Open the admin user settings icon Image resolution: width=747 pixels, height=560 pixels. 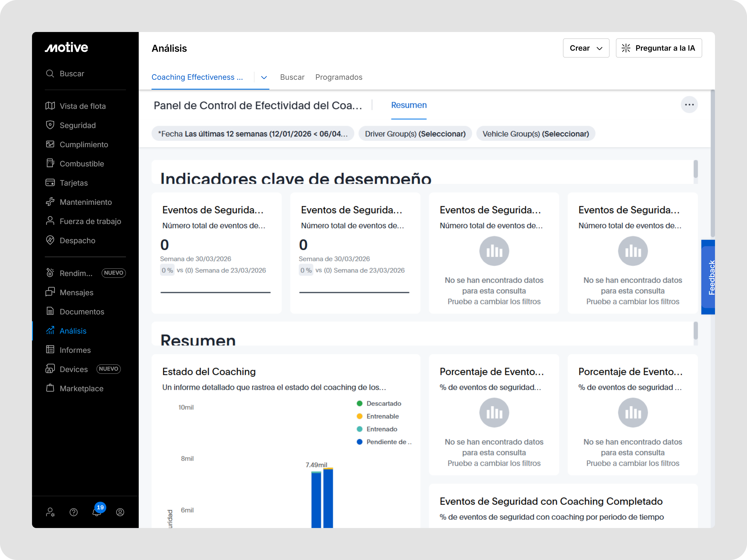[50, 512]
